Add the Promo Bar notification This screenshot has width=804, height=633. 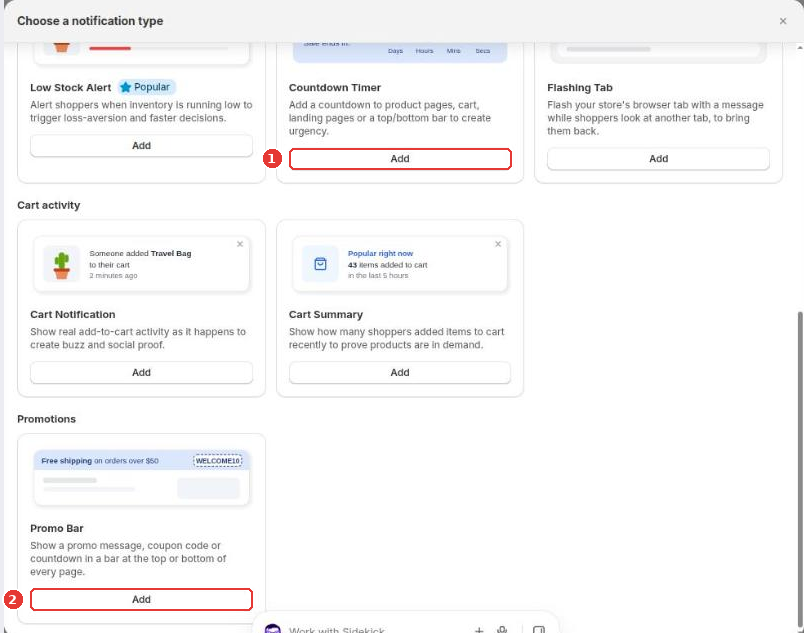141,600
